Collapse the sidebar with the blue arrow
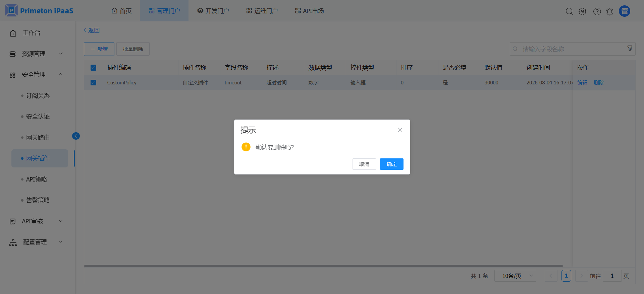 pos(76,136)
